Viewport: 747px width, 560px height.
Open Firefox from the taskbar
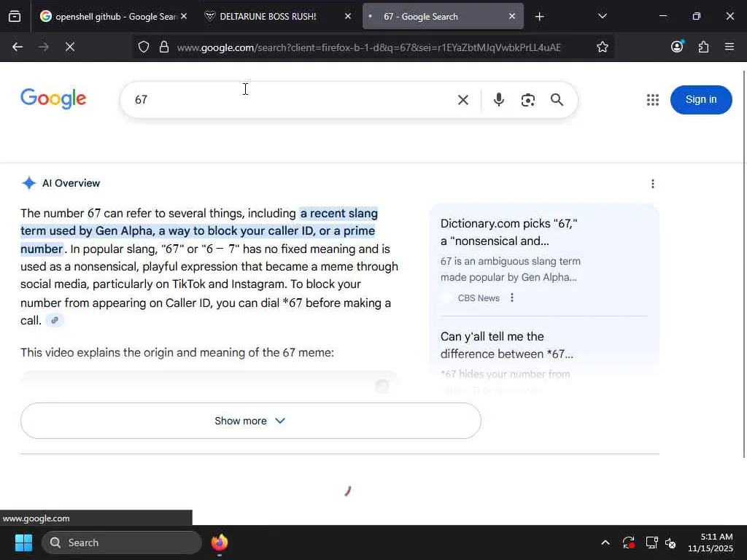click(219, 542)
